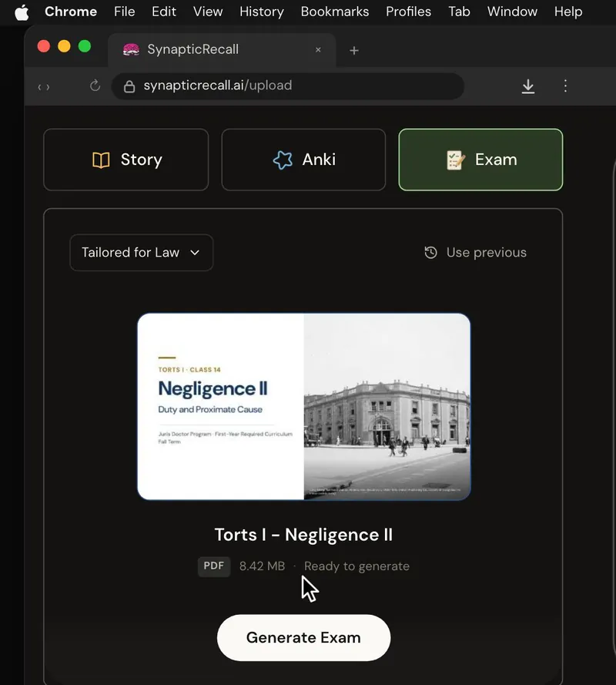Screen dimensions: 616x685
Task: Click the Torts I – Negligence II title
Action: click(304, 535)
